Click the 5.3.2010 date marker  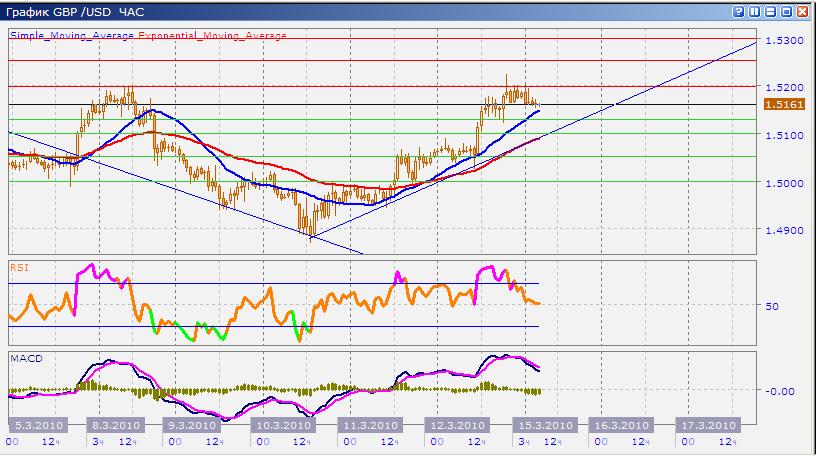(x=38, y=423)
